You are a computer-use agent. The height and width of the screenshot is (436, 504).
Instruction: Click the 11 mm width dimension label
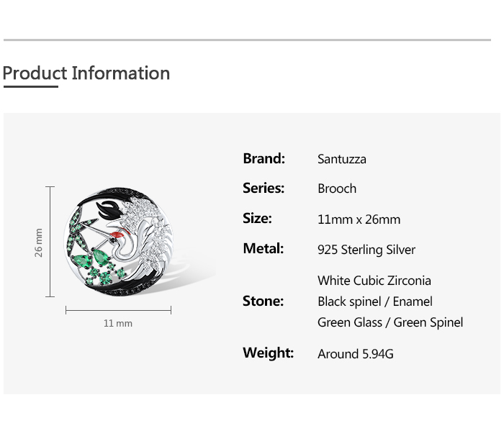point(117,323)
